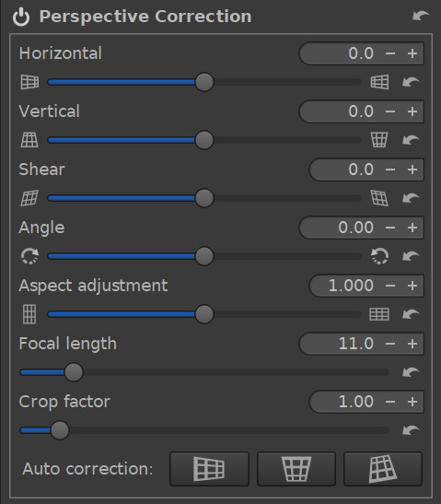Decrease Focal length with minus button

[x=390, y=344]
